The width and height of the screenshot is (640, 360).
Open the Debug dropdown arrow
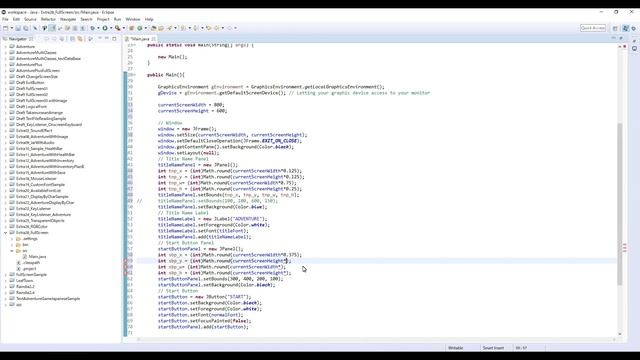[x=98, y=28]
